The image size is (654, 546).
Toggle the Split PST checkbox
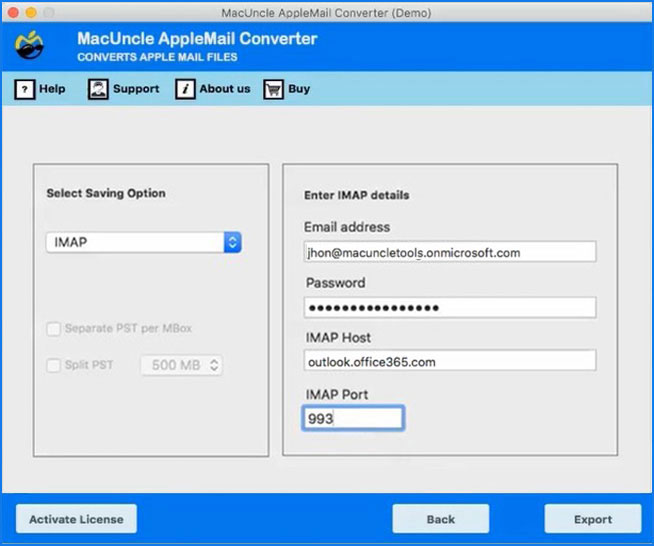54,365
